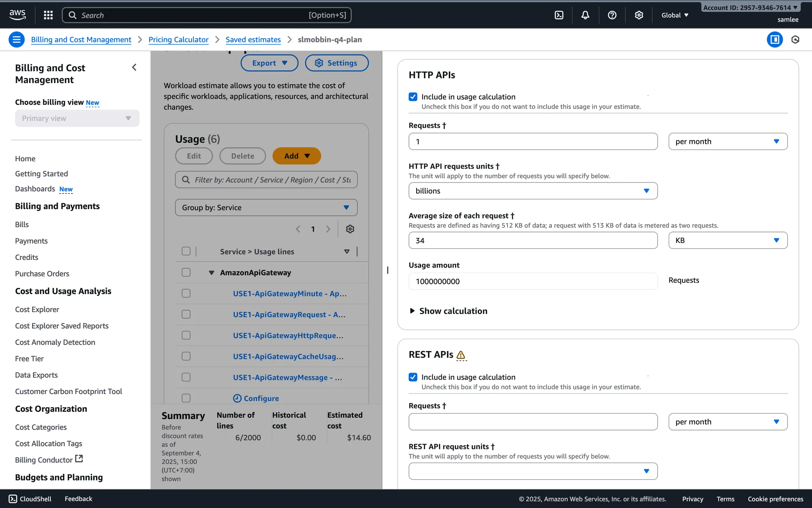Screen dimensions: 812x508
Task: Open the help question mark icon
Action: tap(612, 15)
